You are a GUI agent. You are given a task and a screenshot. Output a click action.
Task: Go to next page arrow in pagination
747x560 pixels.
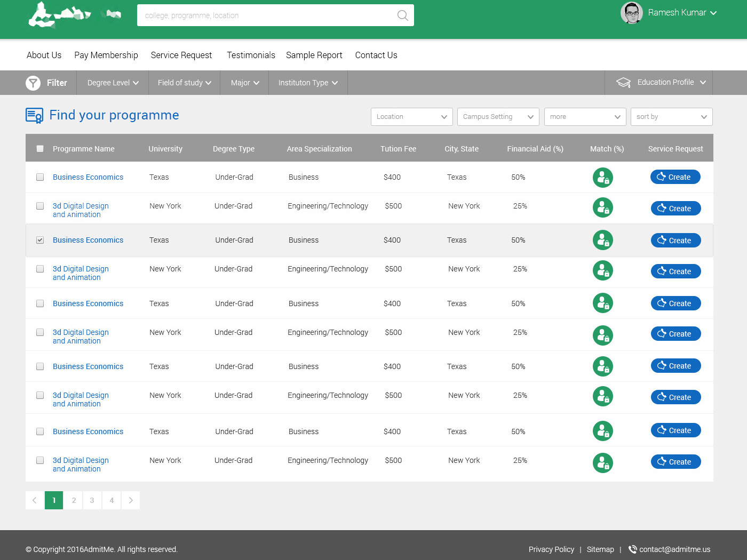click(131, 500)
